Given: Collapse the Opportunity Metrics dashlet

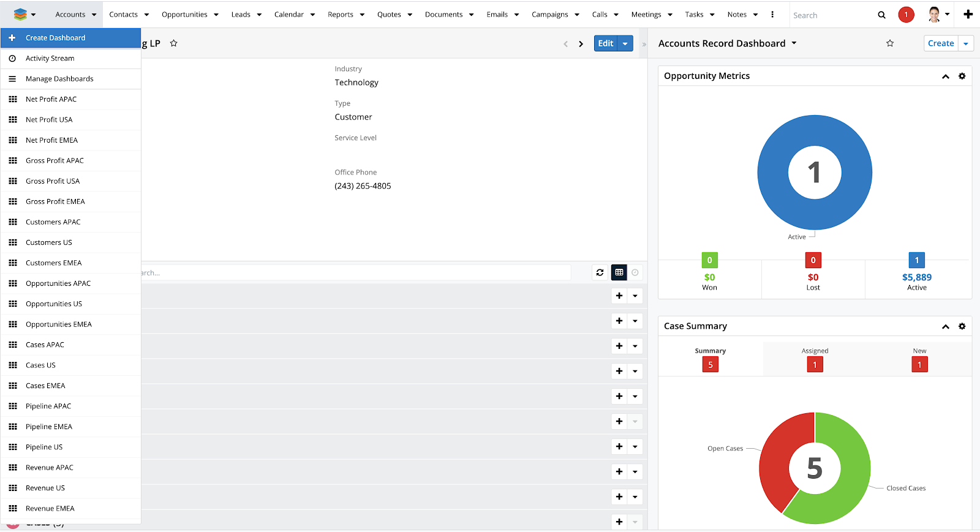Looking at the screenshot, I should point(945,77).
